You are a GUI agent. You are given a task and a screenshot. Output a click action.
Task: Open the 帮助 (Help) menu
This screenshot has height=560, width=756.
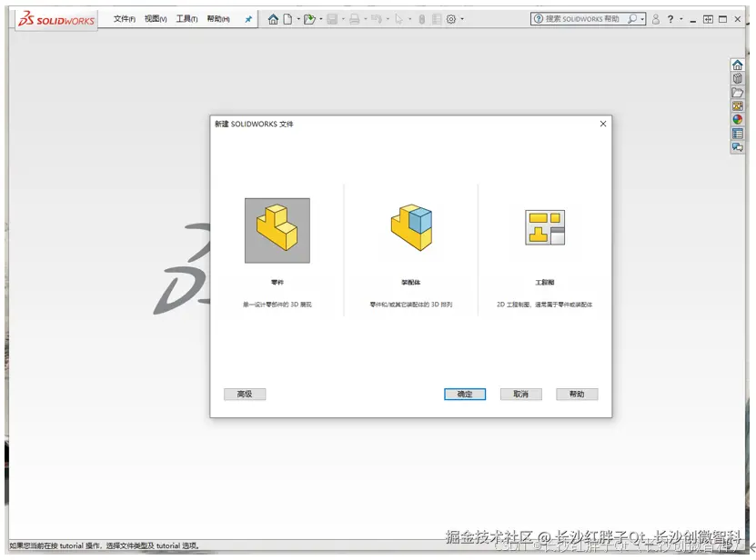tap(218, 19)
